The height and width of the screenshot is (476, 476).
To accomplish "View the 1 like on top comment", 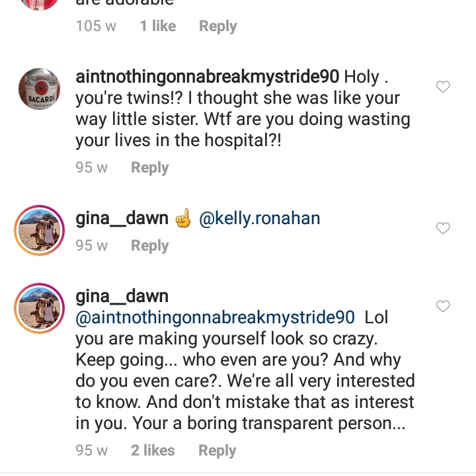I will [x=158, y=26].
